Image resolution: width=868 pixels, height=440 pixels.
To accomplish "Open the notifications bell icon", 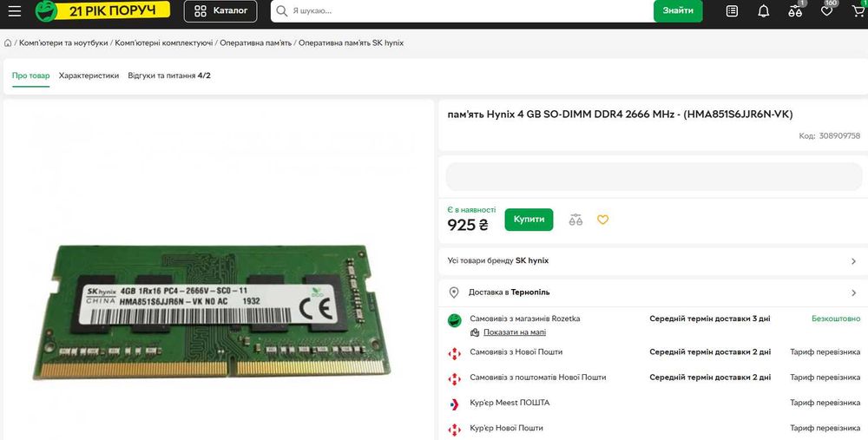I will click(763, 11).
